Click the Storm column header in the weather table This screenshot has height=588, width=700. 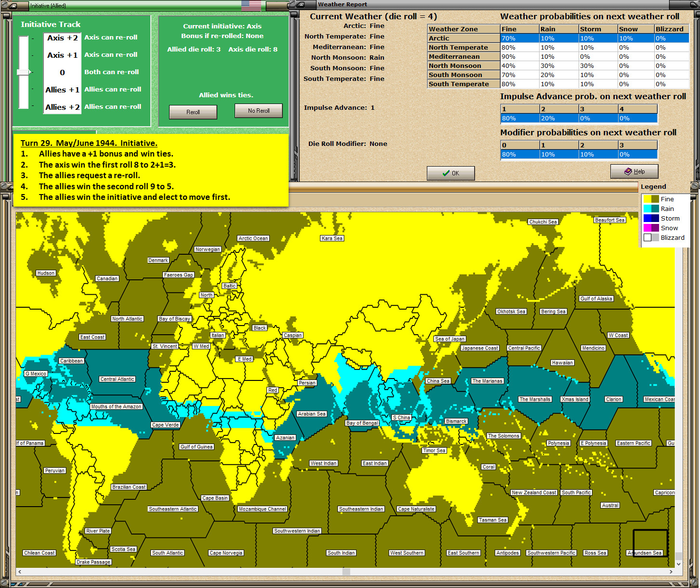(x=598, y=29)
